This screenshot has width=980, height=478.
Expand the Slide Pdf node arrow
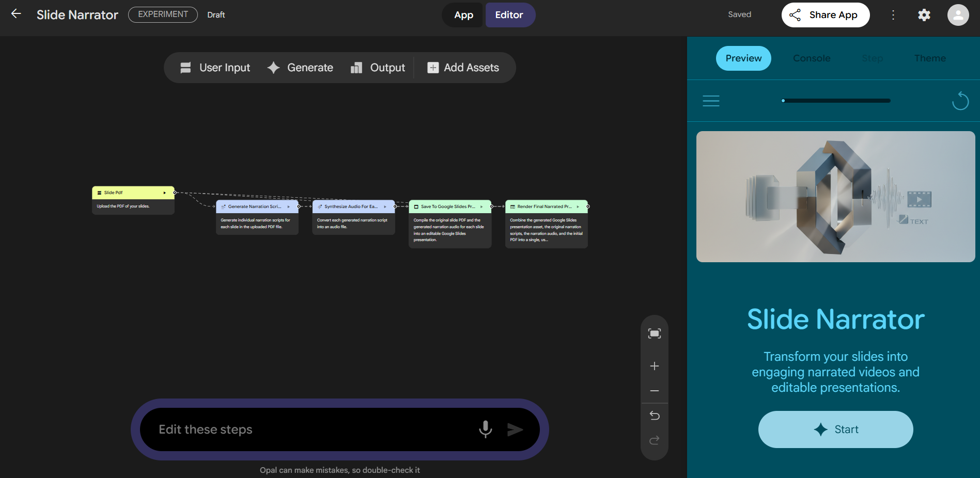coord(165,193)
